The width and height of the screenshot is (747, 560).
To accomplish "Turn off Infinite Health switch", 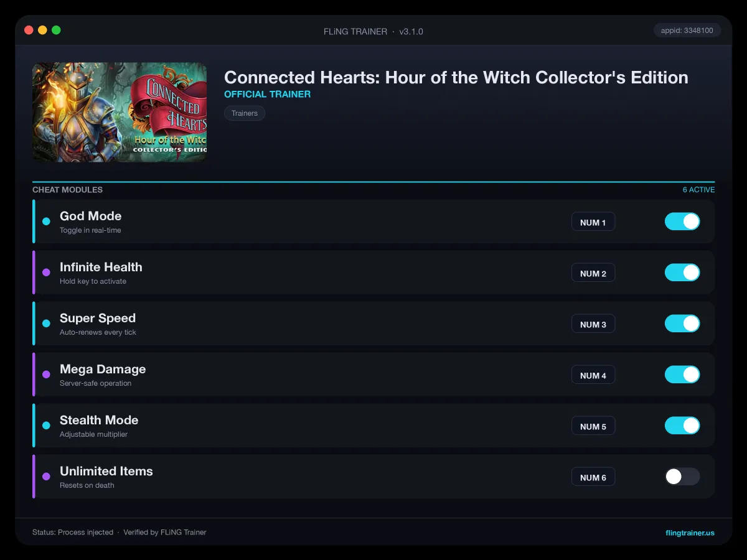I will pos(682,273).
